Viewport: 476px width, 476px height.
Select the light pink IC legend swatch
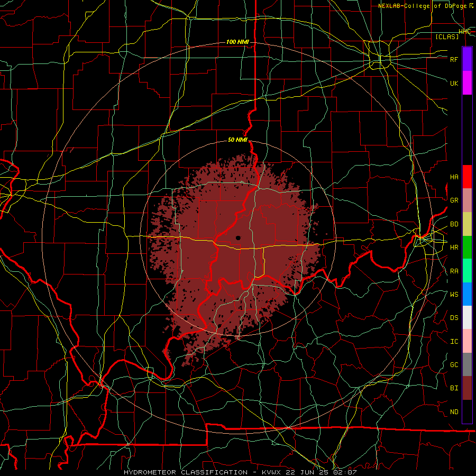pyautogui.click(x=467, y=341)
